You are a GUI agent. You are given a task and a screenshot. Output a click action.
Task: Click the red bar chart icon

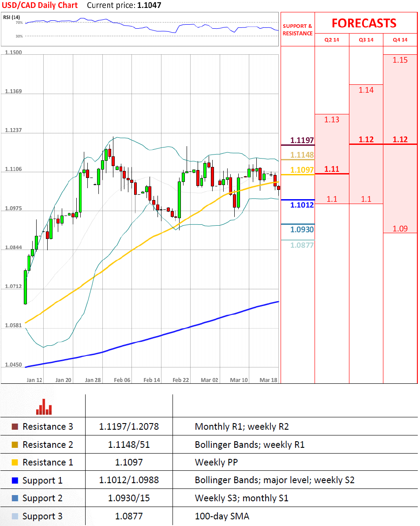(x=44, y=407)
